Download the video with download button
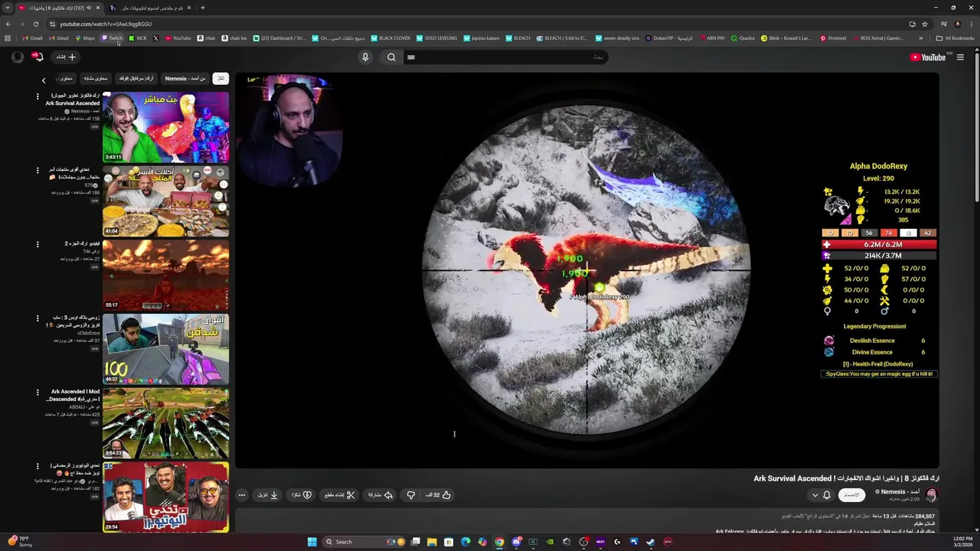The width and height of the screenshot is (980, 551). pos(268,495)
